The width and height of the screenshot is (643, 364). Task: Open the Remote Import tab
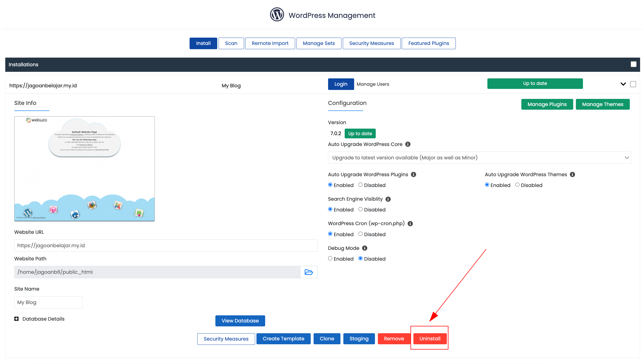pyautogui.click(x=270, y=43)
